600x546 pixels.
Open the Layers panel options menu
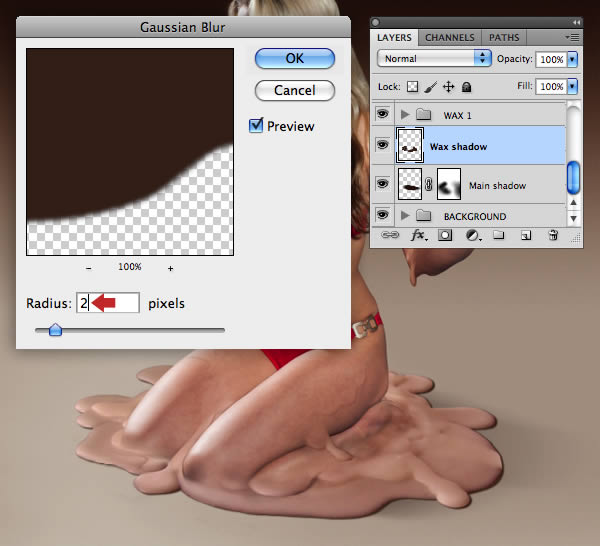pyautogui.click(x=572, y=37)
